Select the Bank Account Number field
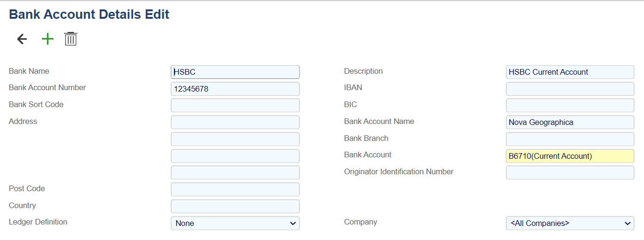Image resolution: width=644 pixels, height=240 pixels. (x=235, y=89)
